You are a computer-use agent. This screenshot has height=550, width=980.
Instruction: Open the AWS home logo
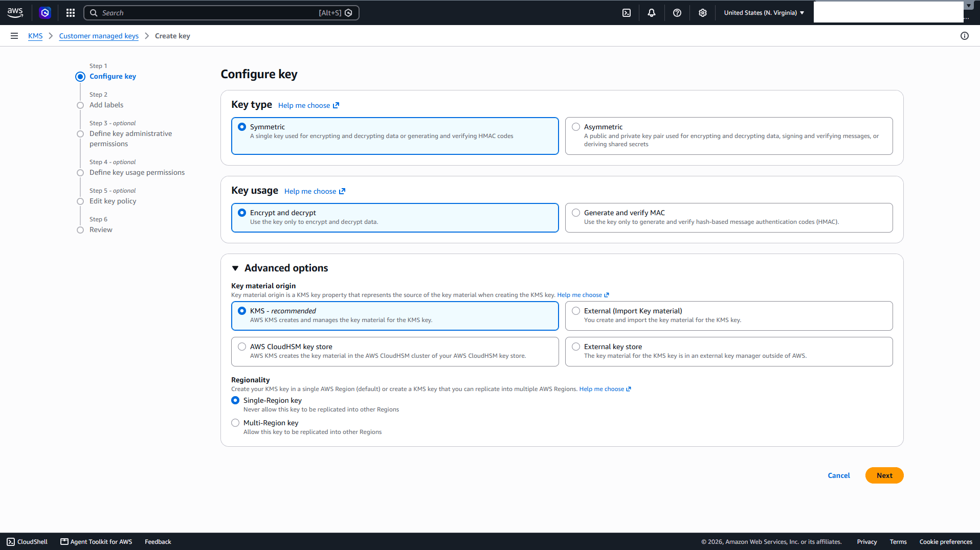15,13
